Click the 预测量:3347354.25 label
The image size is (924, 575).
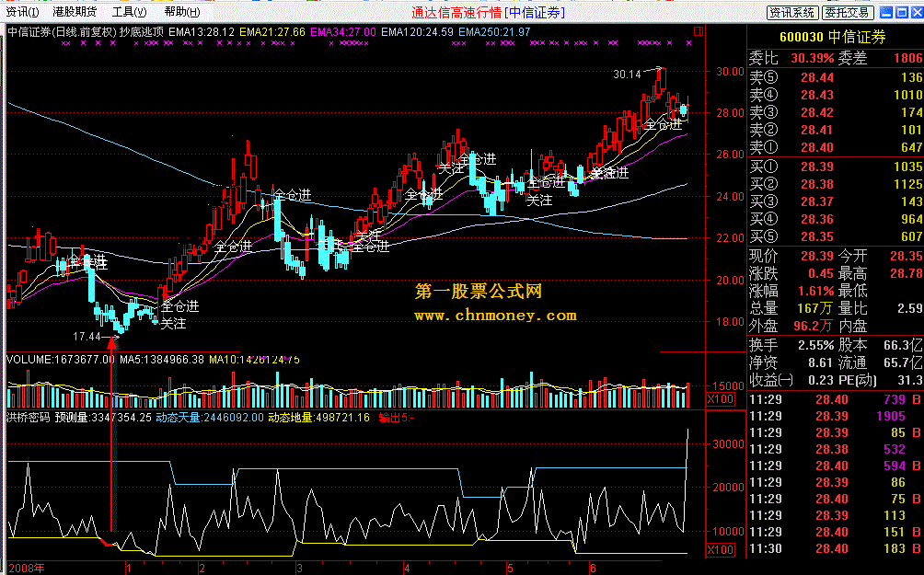tap(103, 418)
